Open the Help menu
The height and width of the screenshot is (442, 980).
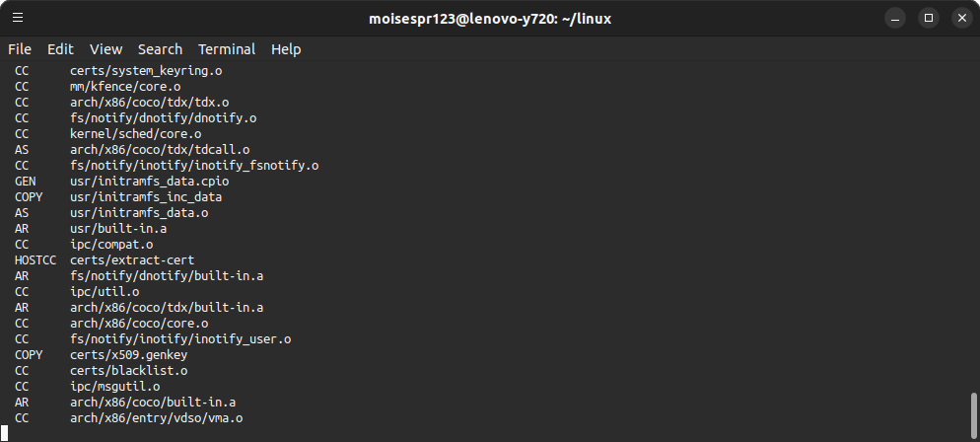click(286, 49)
